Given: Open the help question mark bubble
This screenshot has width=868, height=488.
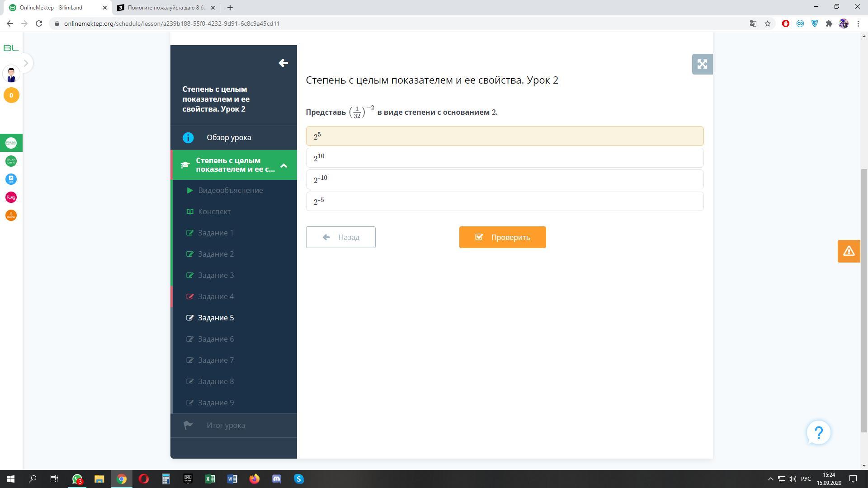Looking at the screenshot, I should [818, 433].
